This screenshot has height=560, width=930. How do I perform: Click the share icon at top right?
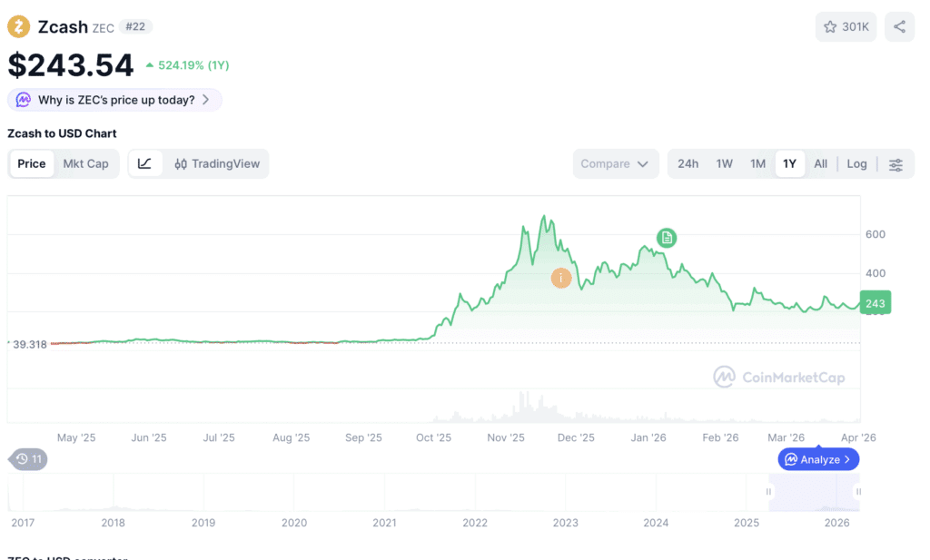899,26
